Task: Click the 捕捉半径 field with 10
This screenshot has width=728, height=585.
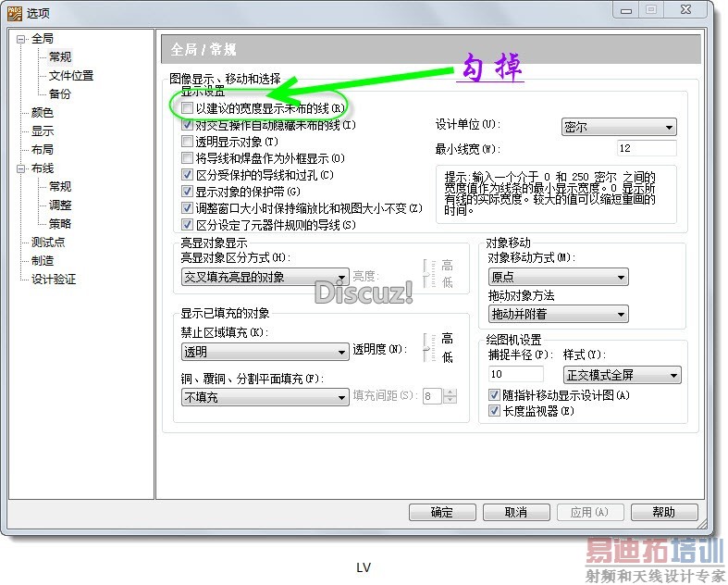Action: coord(516,374)
